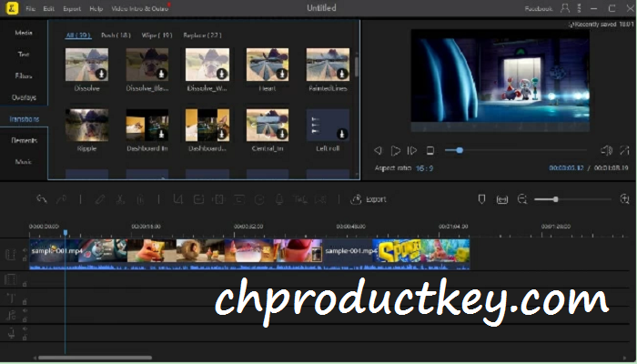
Task: Click the trash Delete icon in toolbar
Action: tap(140, 199)
